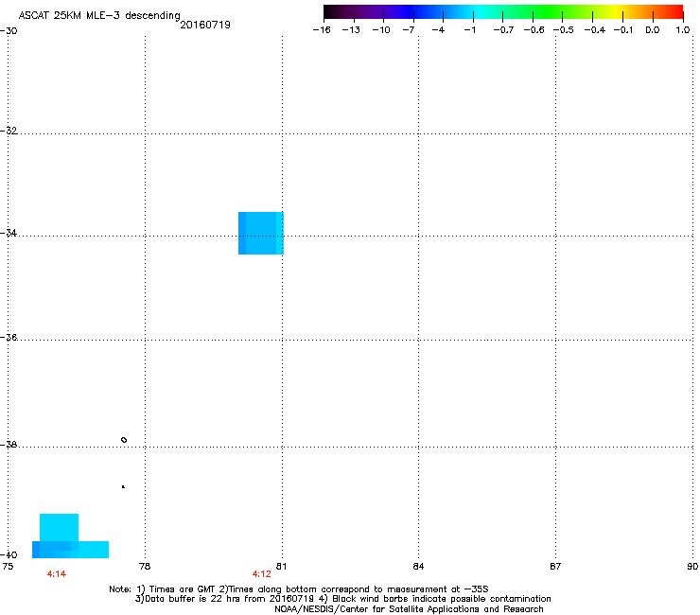Click the color bar label '-10'
Viewport: 700px width, 615px height.
381,30
